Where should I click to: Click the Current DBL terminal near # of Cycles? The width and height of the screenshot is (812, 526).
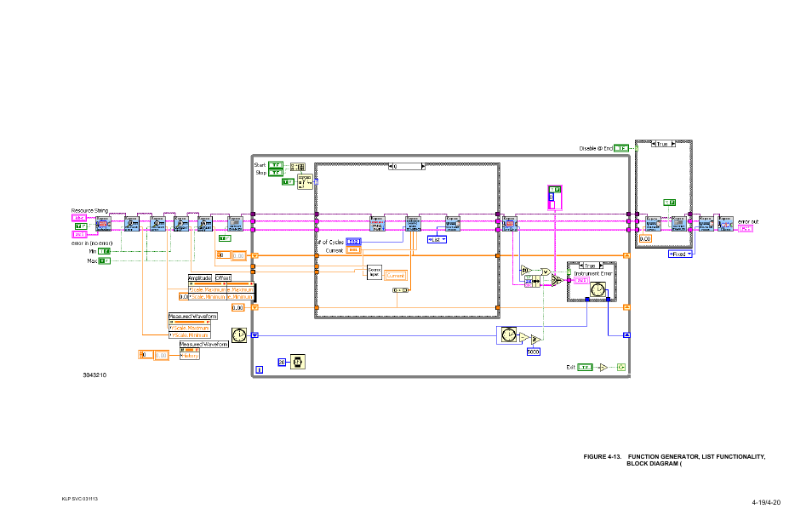click(x=353, y=250)
